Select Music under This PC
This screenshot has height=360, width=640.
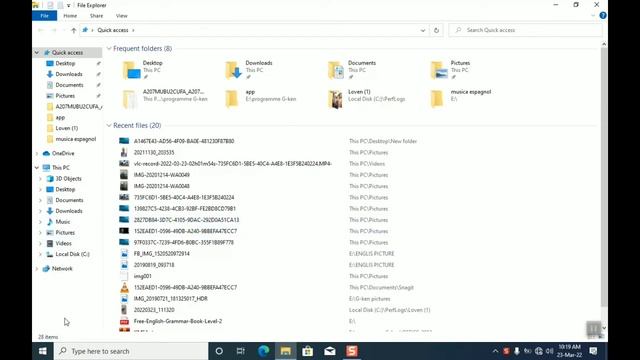(x=62, y=222)
